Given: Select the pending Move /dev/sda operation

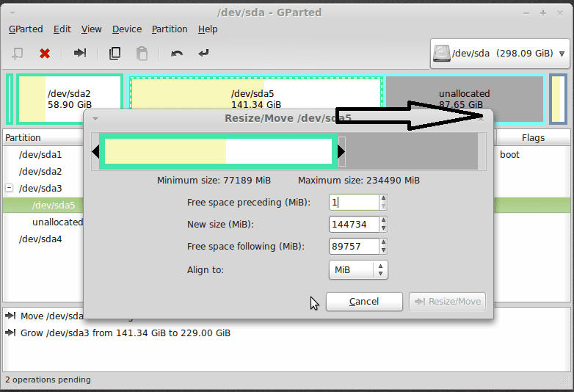Looking at the screenshot, I should pos(45,316).
